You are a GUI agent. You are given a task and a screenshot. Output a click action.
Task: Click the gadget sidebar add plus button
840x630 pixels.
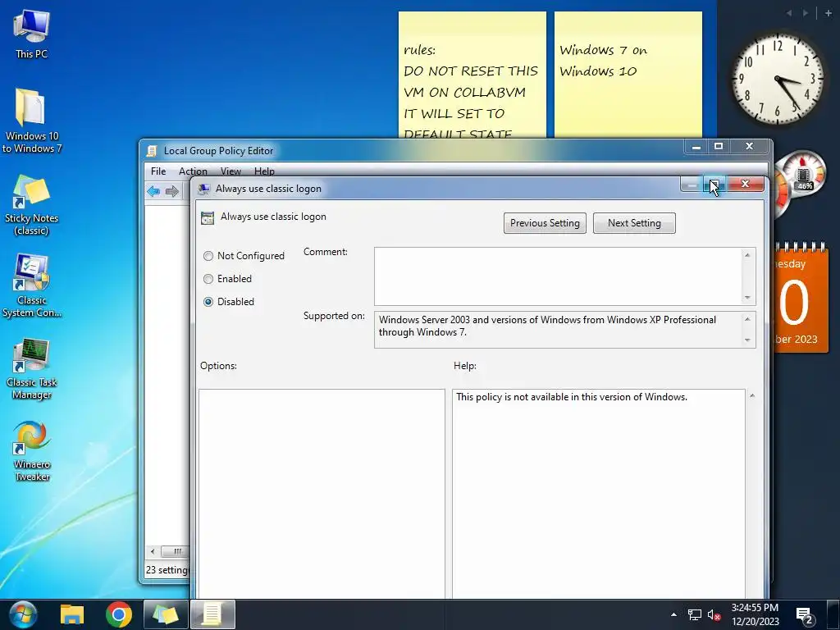click(x=829, y=13)
